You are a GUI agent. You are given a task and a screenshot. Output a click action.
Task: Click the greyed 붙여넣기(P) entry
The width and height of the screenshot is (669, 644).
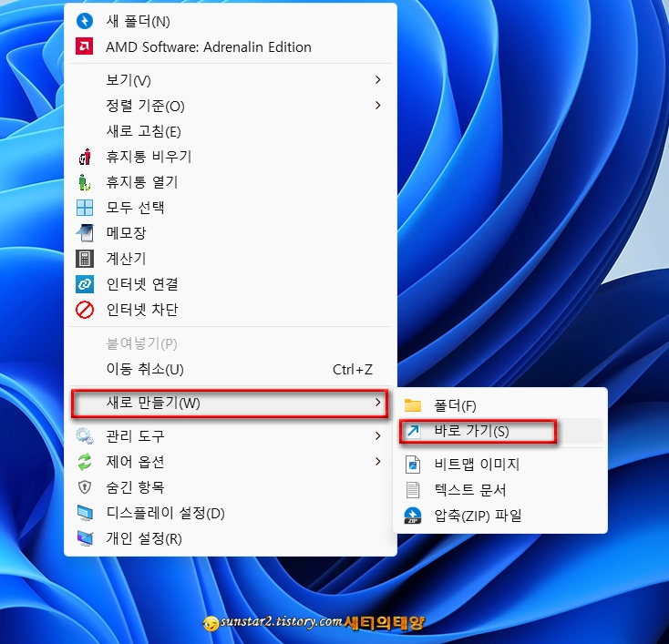pos(231,343)
